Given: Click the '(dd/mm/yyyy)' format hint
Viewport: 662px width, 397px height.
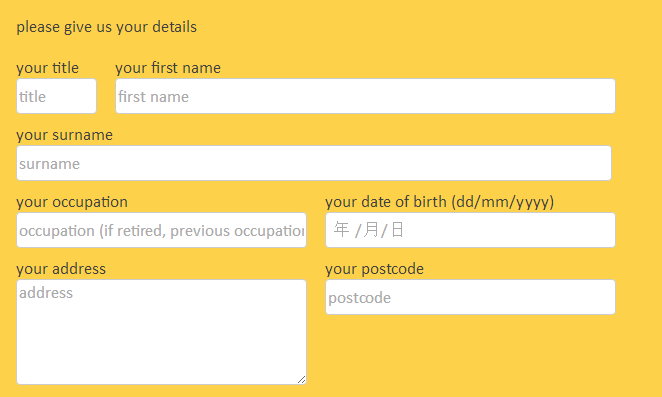Looking at the screenshot, I should 502,202.
